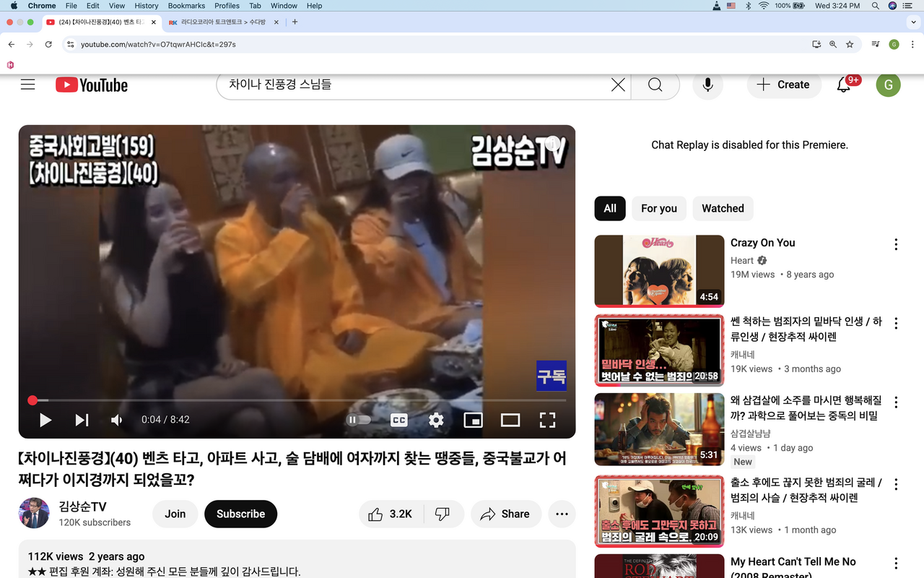Image resolution: width=924 pixels, height=578 pixels.
Task: Go back in Chrome
Action: click(12, 44)
